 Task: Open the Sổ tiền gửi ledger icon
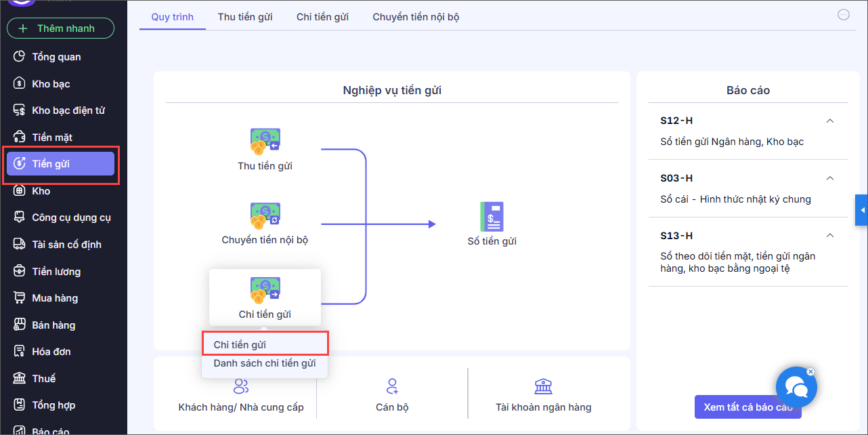coord(492,217)
